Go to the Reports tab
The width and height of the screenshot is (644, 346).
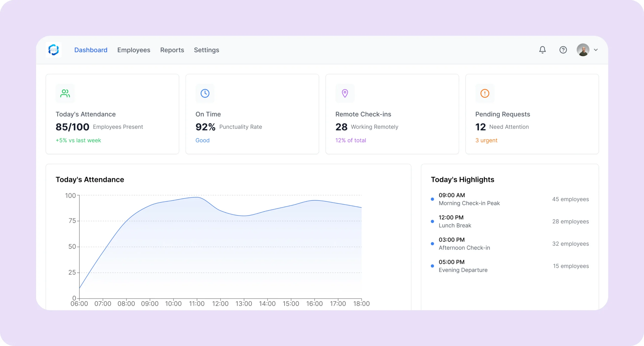[172, 50]
